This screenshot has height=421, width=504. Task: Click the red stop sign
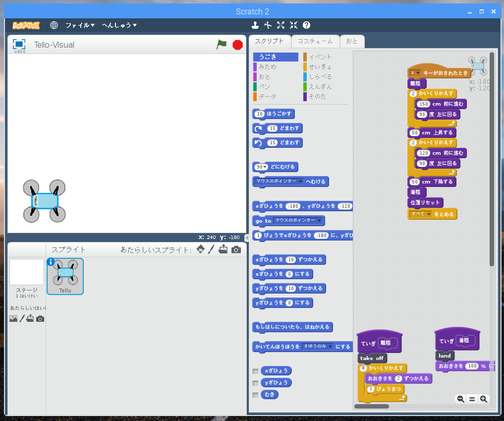coord(237,45)
